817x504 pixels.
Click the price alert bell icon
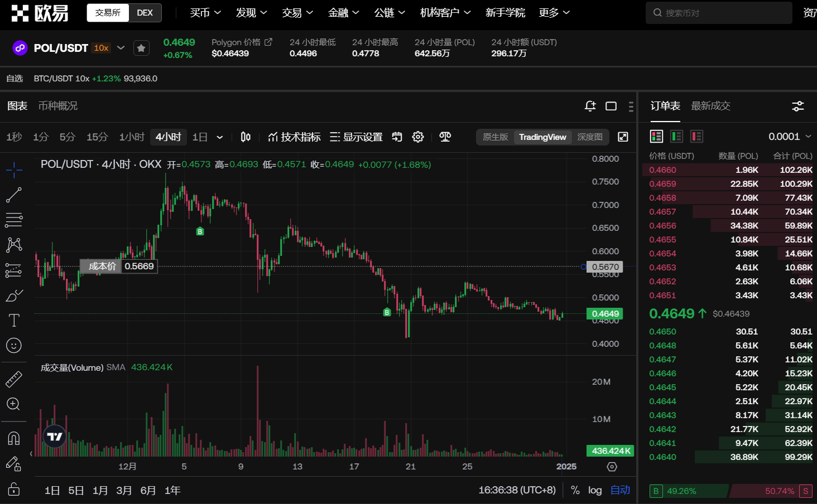pyautogui.click(x=590, y=106)
